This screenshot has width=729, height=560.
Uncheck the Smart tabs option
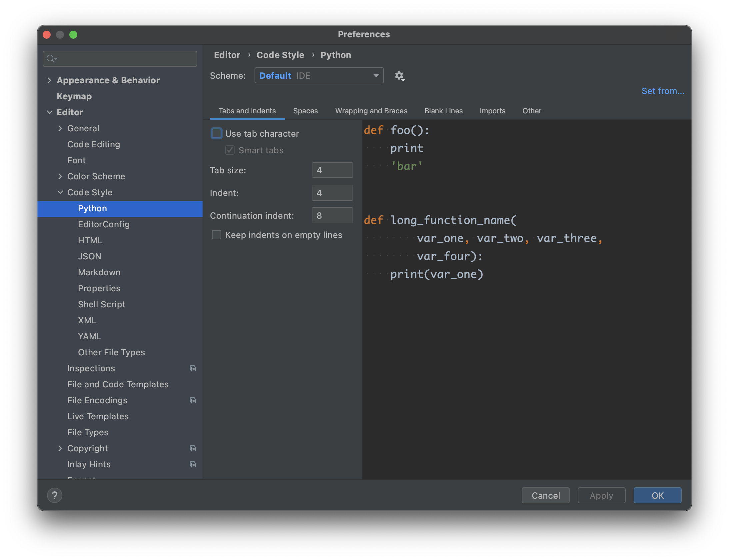click(x=230, y=150)
